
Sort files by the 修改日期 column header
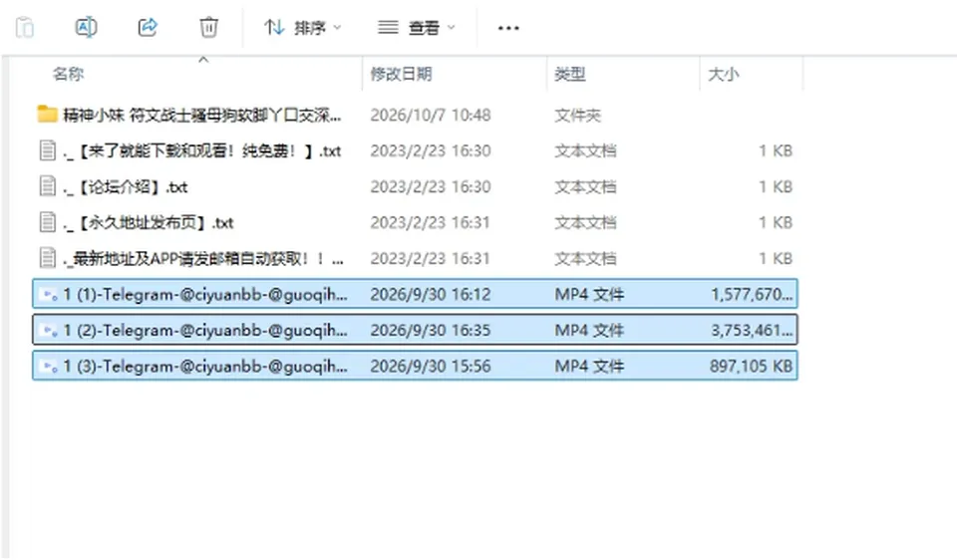click(x=401, y=74)
